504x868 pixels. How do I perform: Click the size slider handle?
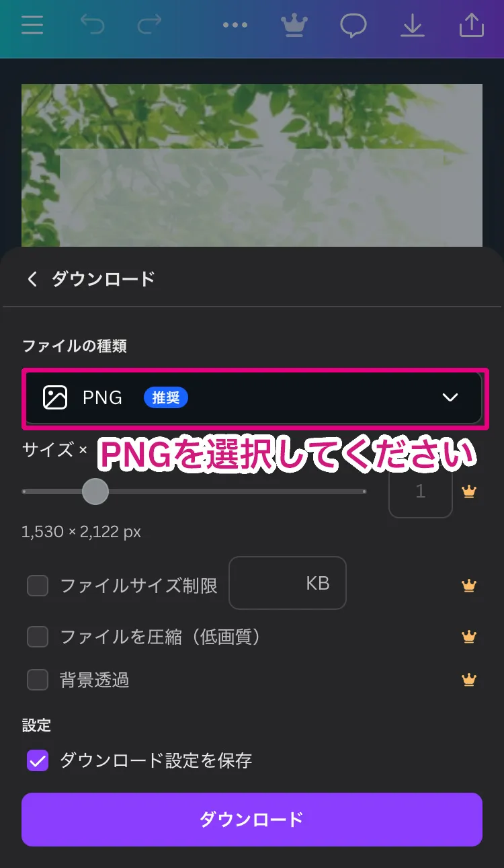tap(95, 491)
